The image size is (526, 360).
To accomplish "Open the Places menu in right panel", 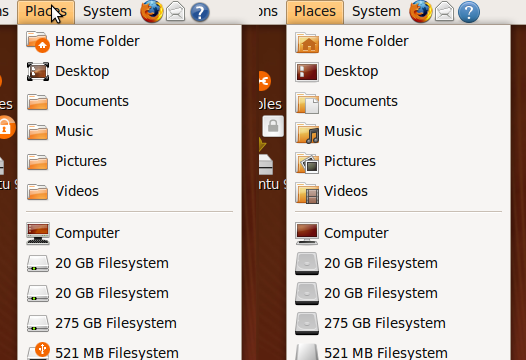I will coord(315,12).
